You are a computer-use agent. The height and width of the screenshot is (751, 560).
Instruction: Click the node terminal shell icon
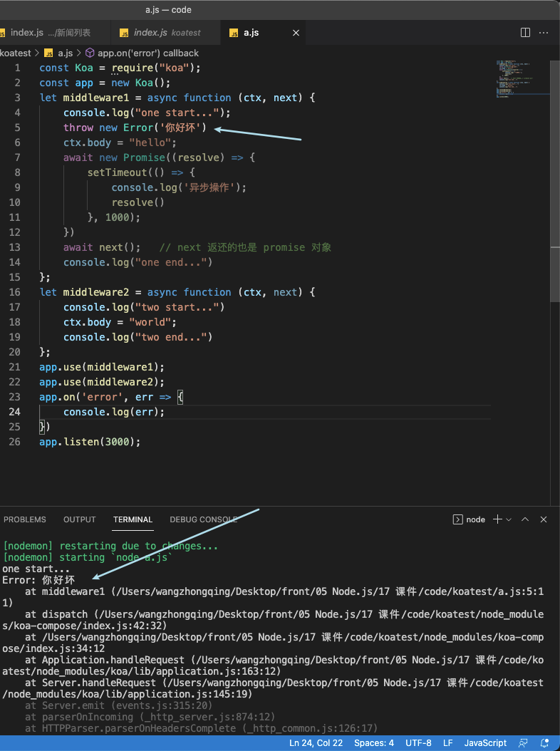[x=457, y=519]
